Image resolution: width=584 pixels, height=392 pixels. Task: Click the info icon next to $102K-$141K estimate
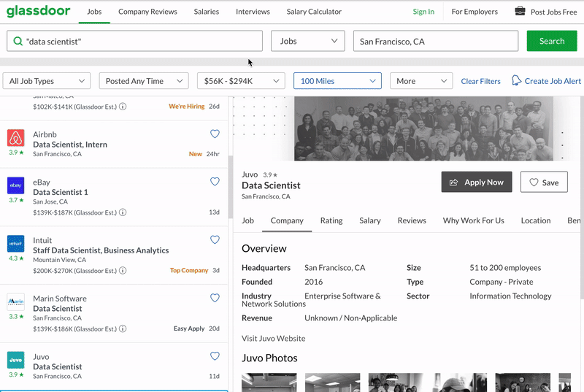point(123,107)
